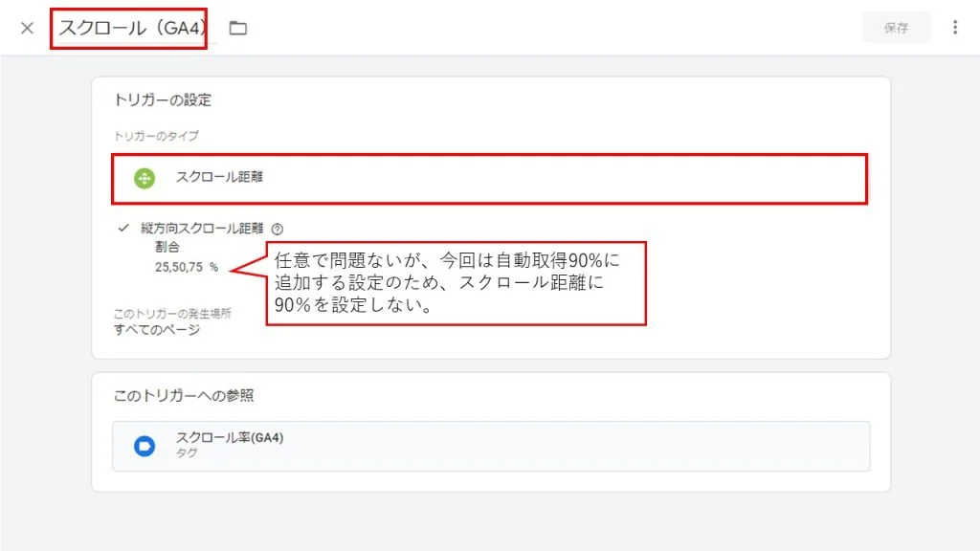Open the referenced tag スクロール率(GA4)

tap(491, 446)
